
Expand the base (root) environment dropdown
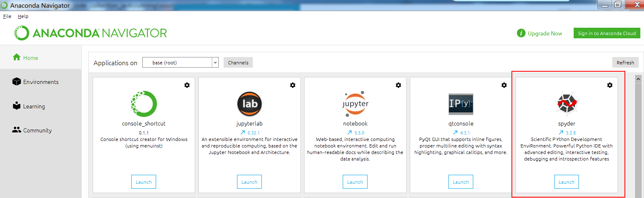215,63
